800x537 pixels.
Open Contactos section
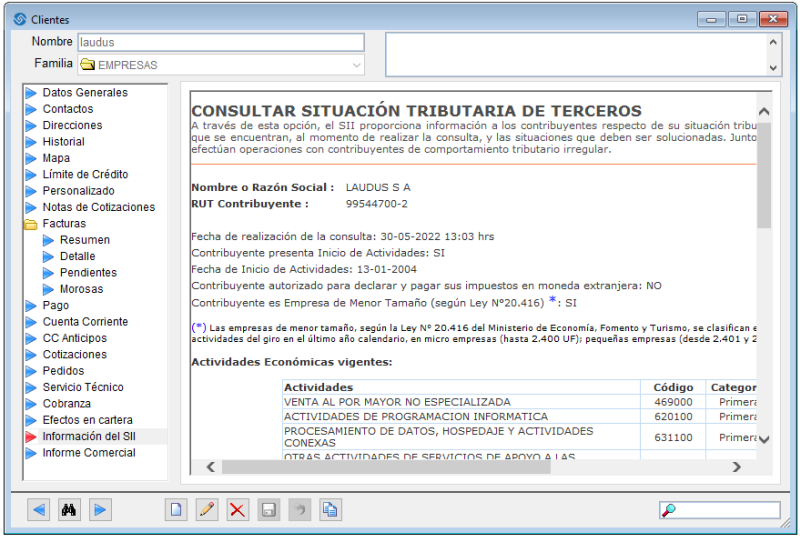pos(68,109)
